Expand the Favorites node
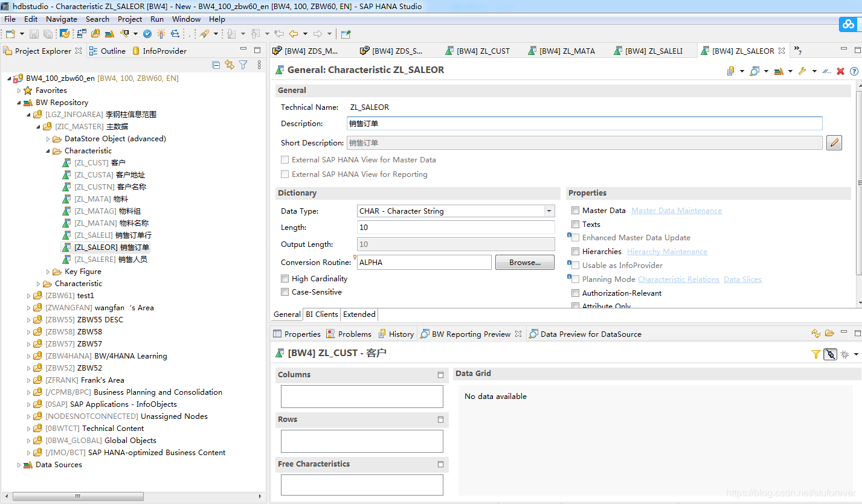This screenshot has width=862, height=504. click(x=19, y=91)
